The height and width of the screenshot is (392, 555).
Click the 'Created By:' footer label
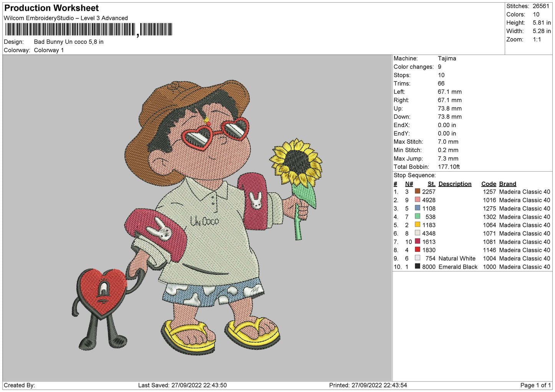click(19, 385)
